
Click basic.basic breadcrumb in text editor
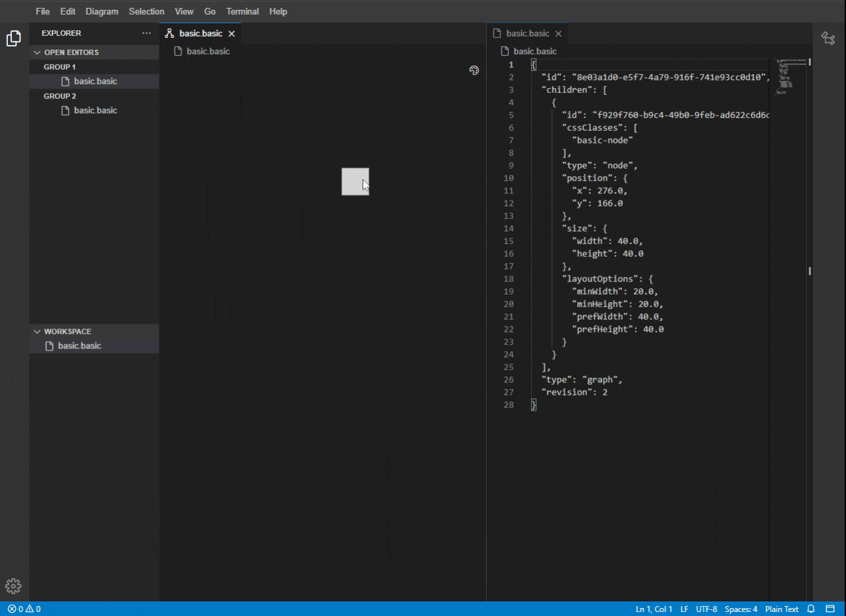[535, 51]
